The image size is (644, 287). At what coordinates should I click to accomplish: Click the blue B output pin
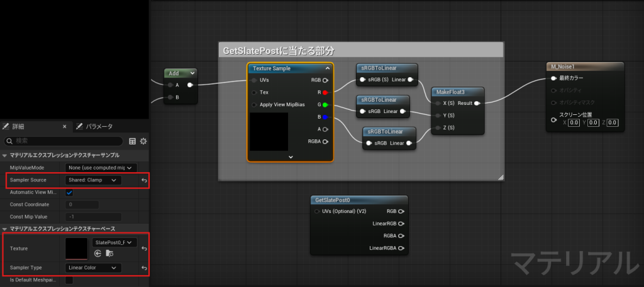pyautogui.click(x=325, y=117)
